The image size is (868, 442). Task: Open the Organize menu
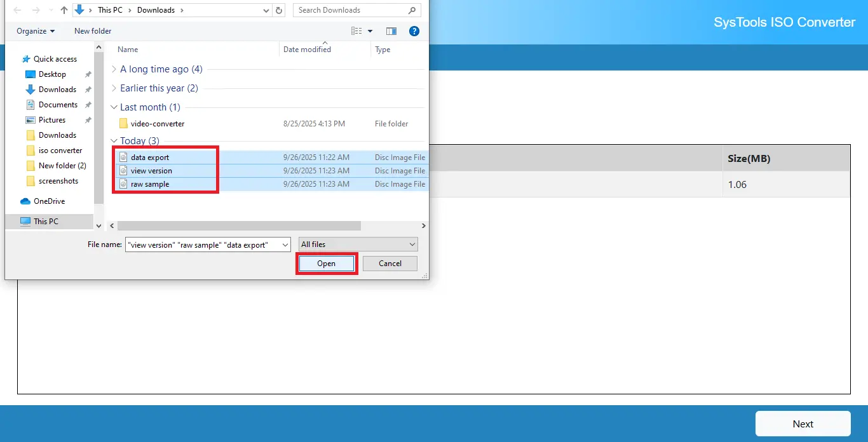(x=36, y=31)
